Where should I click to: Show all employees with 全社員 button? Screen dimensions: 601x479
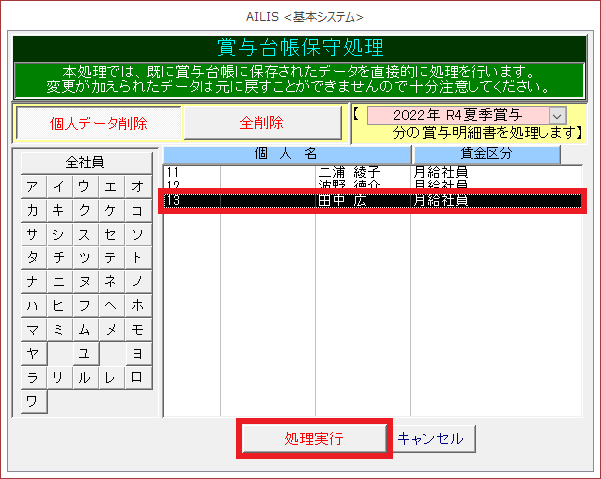[85, 162]
